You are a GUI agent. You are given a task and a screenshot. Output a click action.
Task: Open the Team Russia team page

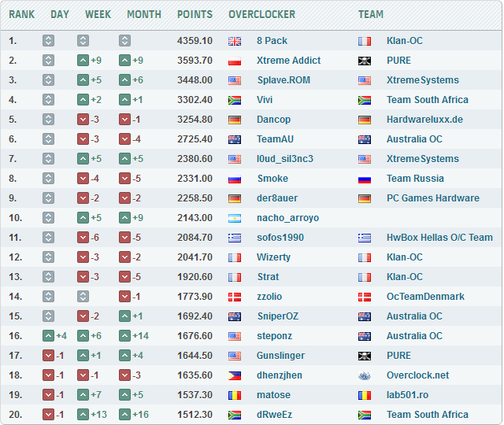(415, 179)
